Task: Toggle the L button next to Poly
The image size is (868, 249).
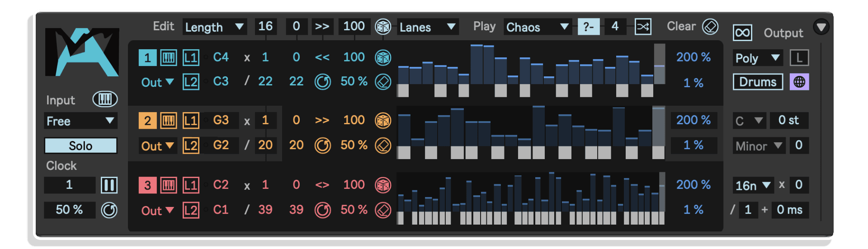Action: (799, 58)
